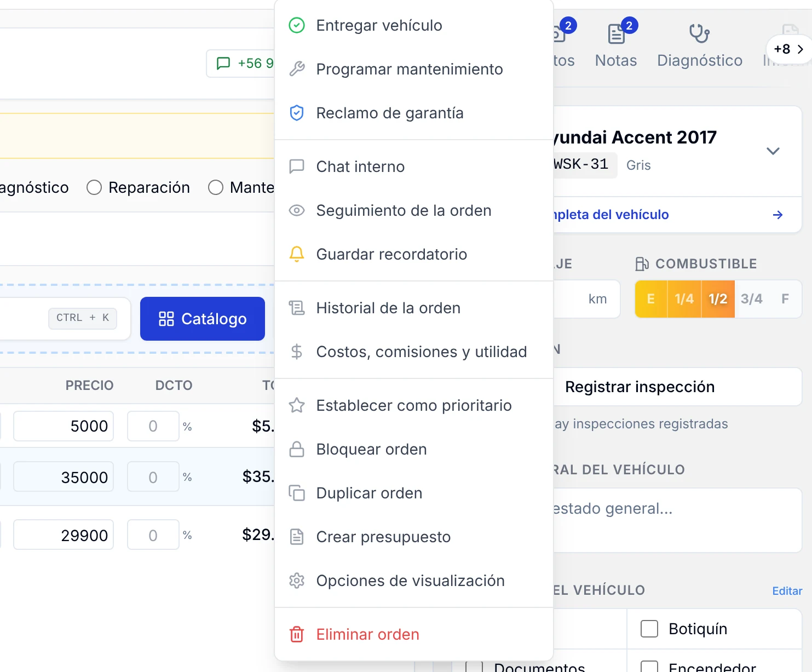Viewport: 812px width, 672px height.
Task: Set fuel level to E
Action: (x=651, y=299)
